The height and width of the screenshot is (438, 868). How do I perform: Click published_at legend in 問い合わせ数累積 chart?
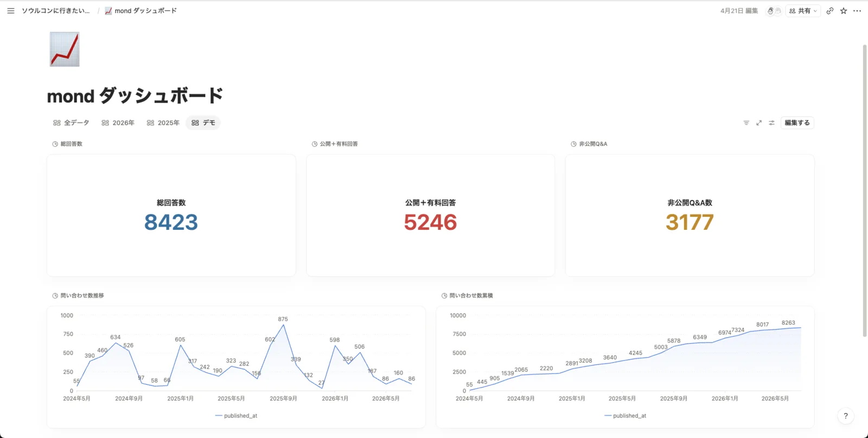tap(626, 416)
